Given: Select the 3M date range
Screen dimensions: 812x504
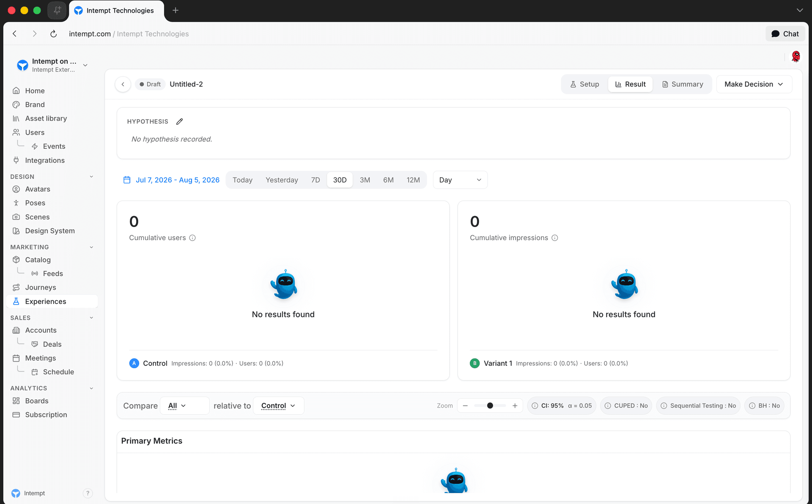Looking at the screenshot, I should (365, 180).
